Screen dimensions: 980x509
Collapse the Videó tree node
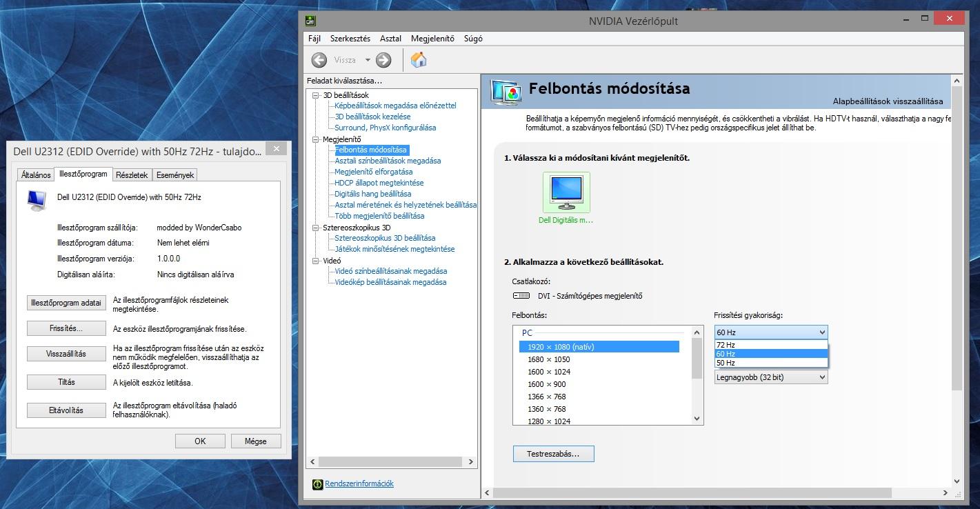click(316, 261)
